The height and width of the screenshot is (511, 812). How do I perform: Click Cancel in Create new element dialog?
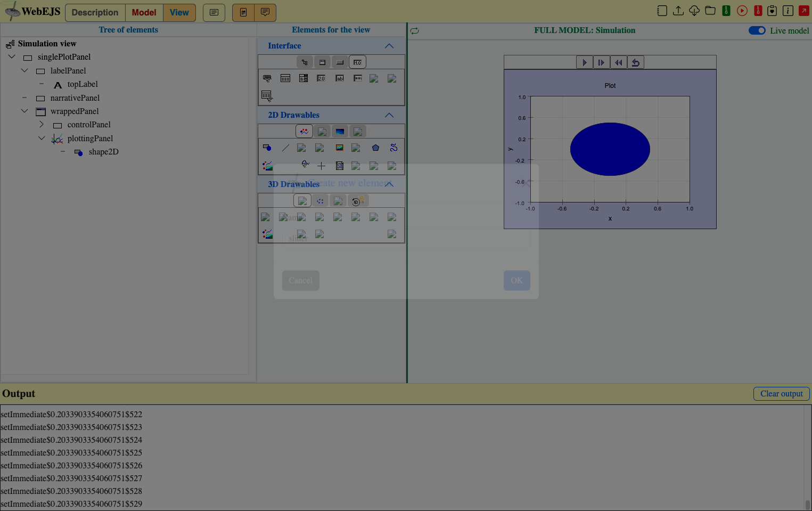(x=301, y=280)
